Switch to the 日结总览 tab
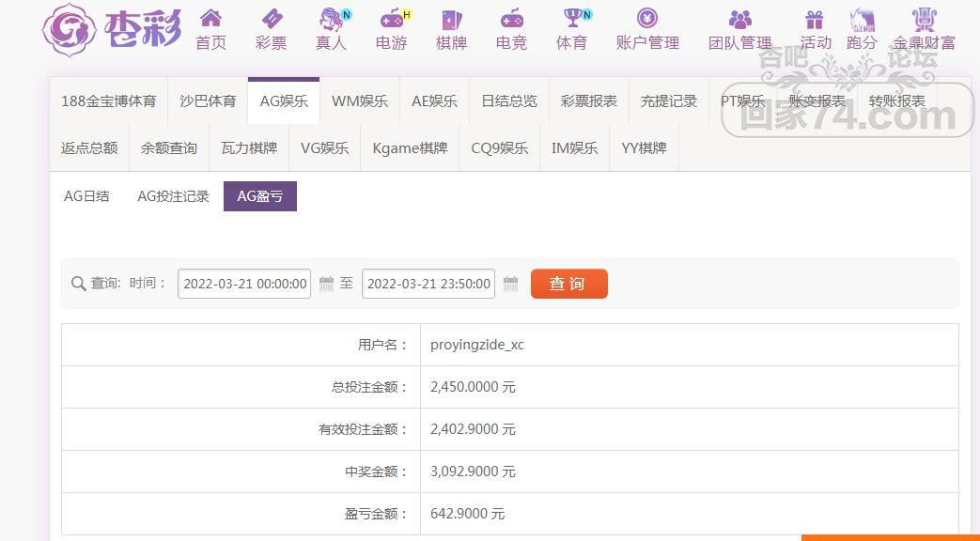The height and width of the screenshot is (541, 980). point(509,101)
